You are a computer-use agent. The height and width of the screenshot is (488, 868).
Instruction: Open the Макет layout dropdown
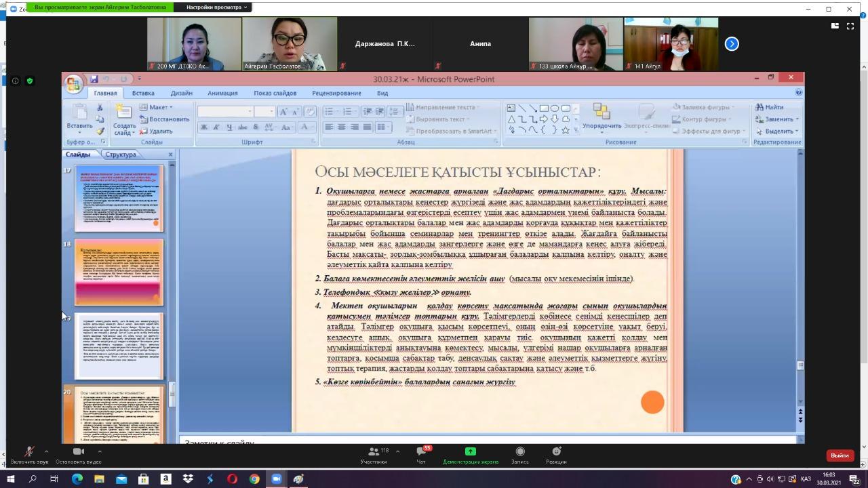[157, 107]
